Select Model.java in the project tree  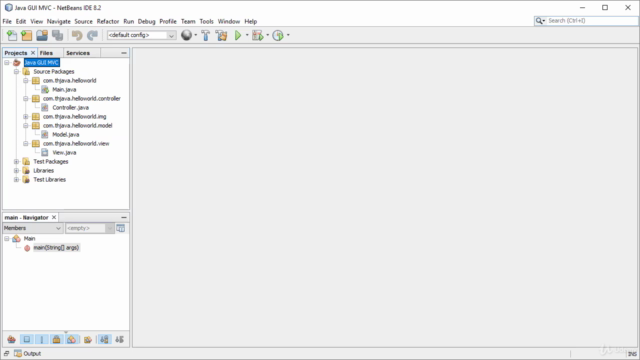pos(66,134)
